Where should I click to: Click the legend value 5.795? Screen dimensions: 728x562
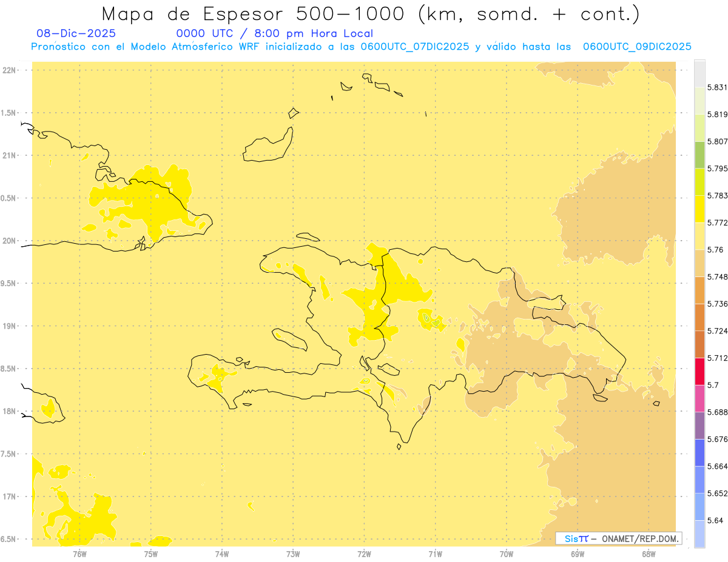717,169
